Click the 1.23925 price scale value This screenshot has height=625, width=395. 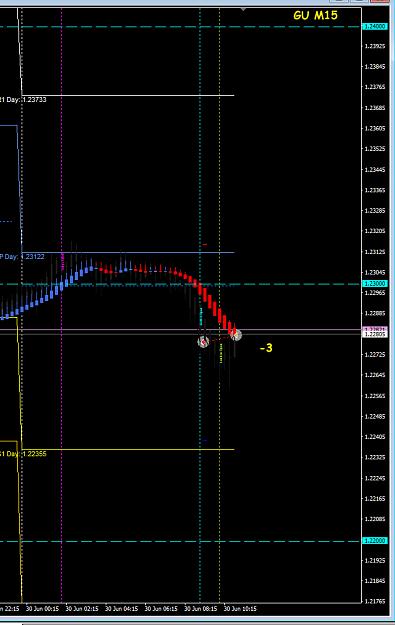point(375,46)
